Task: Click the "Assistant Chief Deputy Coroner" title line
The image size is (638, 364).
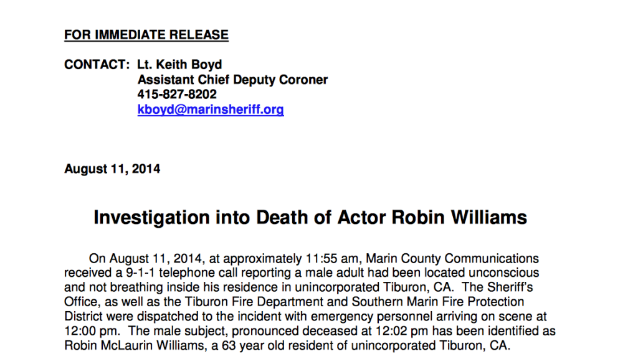Action: [232, 80]
